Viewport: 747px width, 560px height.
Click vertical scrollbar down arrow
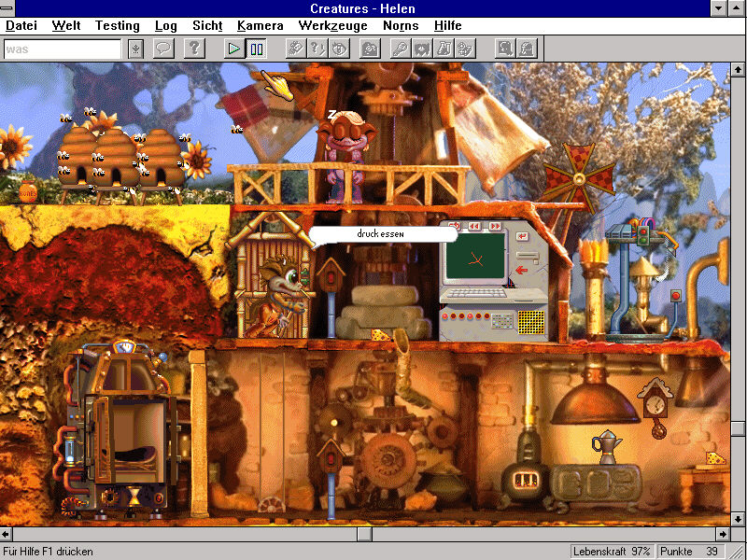[738, 519]
